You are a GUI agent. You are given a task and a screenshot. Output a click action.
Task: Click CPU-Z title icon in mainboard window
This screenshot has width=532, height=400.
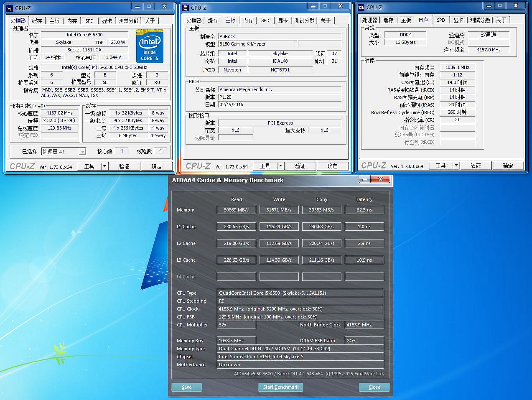[x=186, y=8]
